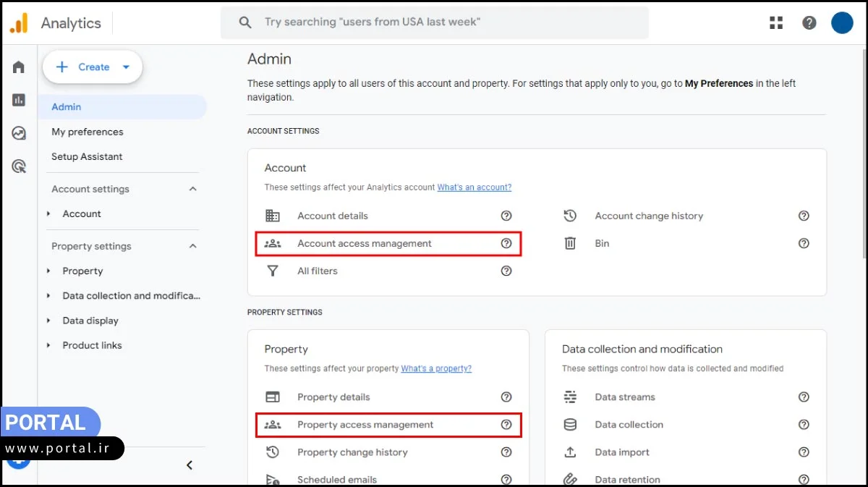This screenshot has width=868, height=487.
Task: Click the All filters icon
Action: click(273, 271)
